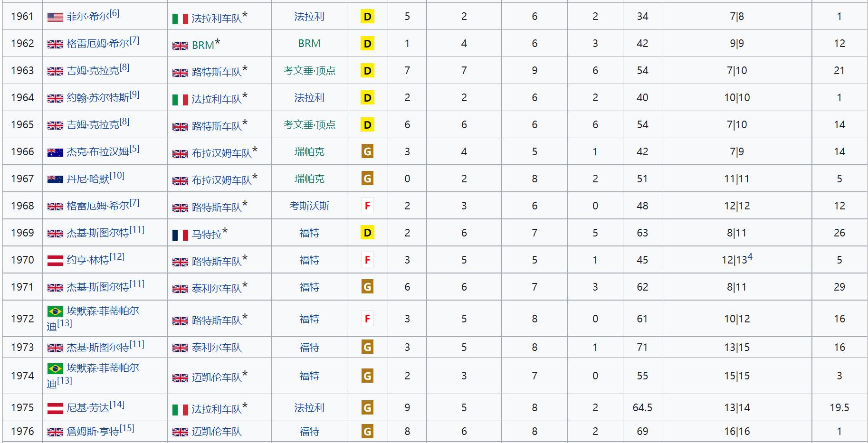Image resolution: width=868 pixels, height=443 pixels.
Task: Click the France flag beside 马特拉
Action: point(180,235)
